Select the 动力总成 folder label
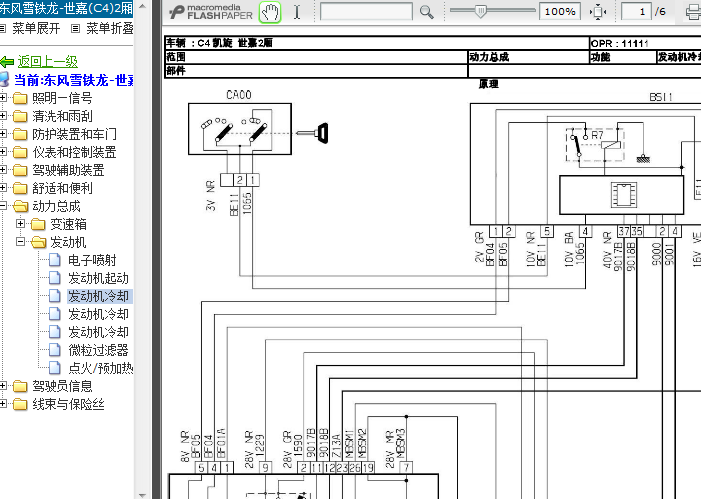This screenshot has width=701, height=499. point(56,206)
